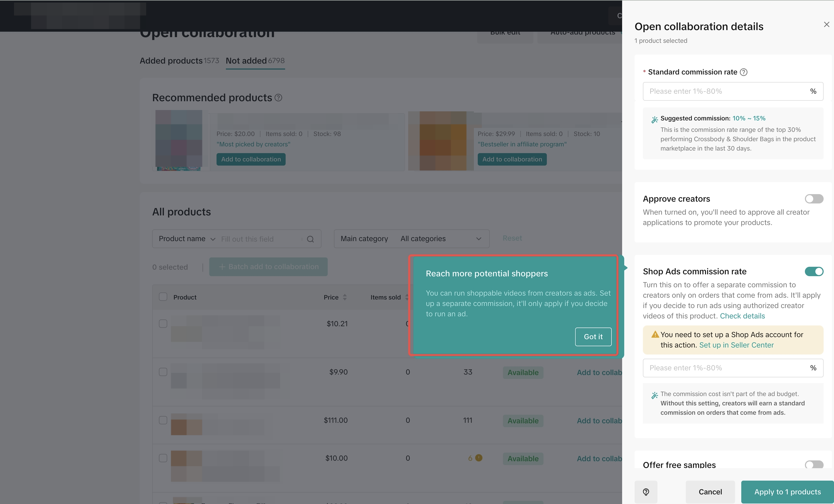Viewport: 834px width, 504px height.
Task: Enable the Approve creators toggle
Action: pos(814,199)
